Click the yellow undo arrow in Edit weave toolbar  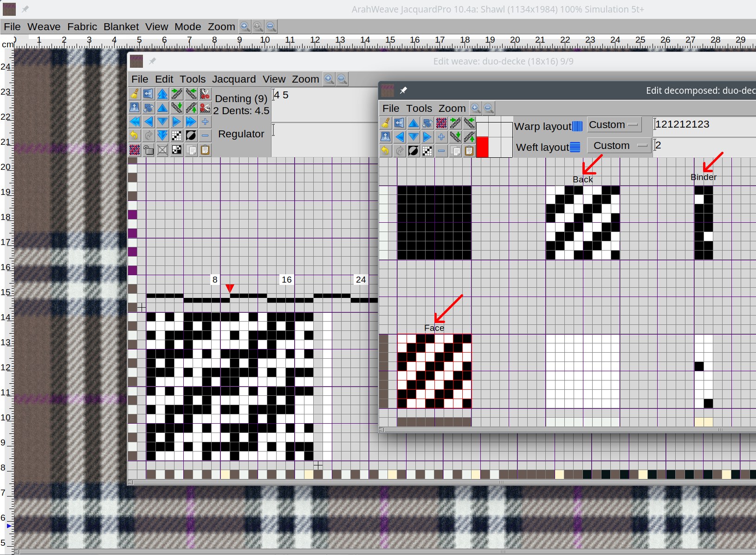(135, 136)
